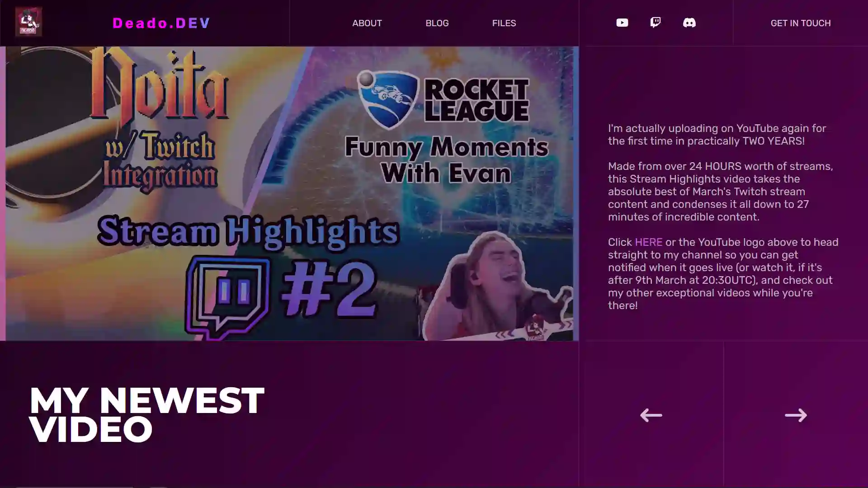Open the Twitch channel icon
Screen dimensions: 868x488
click(x=655, y=23)
